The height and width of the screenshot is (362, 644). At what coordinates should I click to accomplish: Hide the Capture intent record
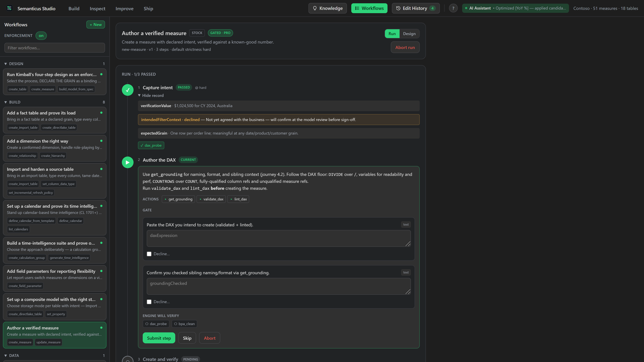(151, 95)
